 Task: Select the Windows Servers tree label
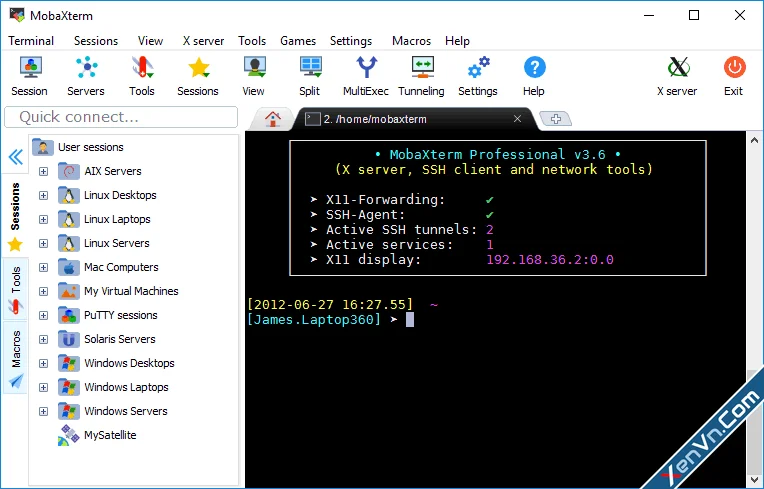tap(126, 412)
